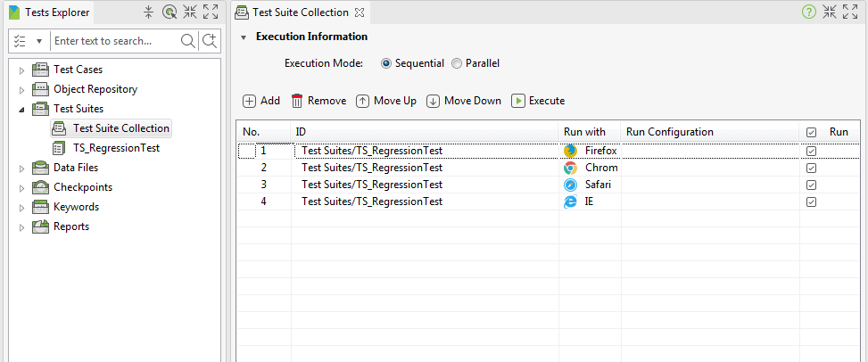The height and width of the screenshot is (362, 868).
Task: Open the help question mark icon
Action: pos(809,12)
